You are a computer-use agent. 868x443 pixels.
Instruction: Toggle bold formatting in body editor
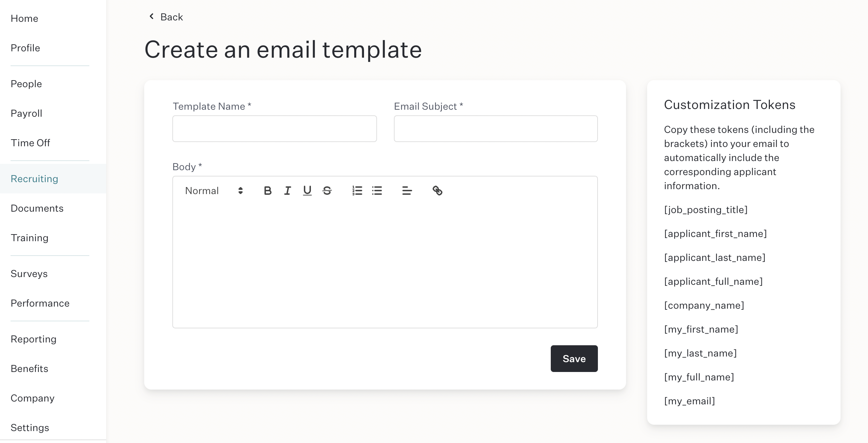268,191
